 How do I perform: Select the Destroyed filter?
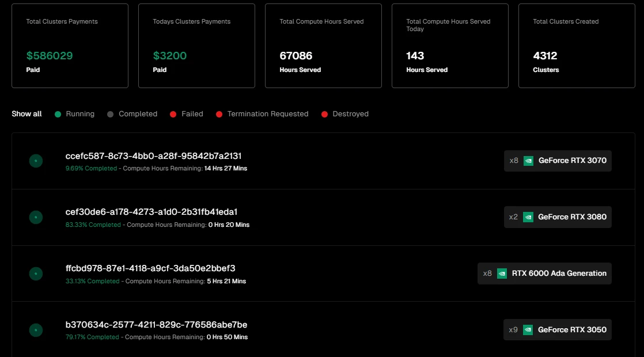pyautogui.click(x=345, y=114)
